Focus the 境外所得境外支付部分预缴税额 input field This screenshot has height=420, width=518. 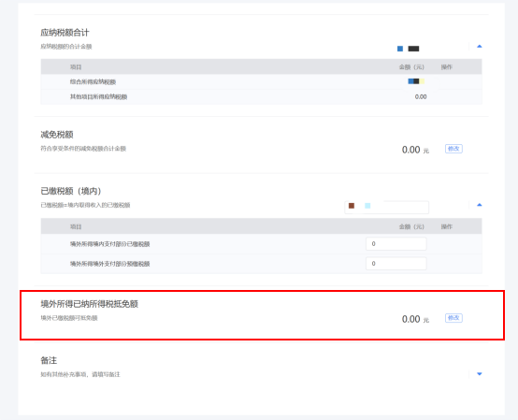click(x=396, y=264)
